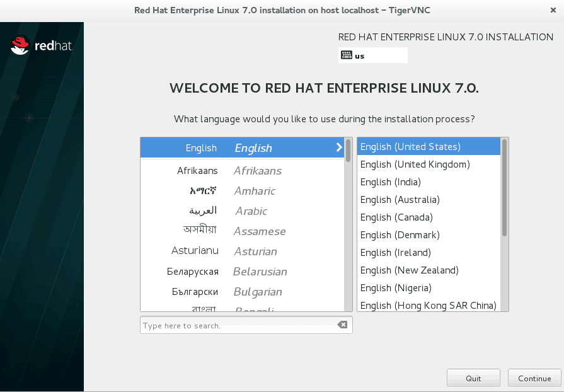
Task: Choose English (Denmark) locale
Action: [x=429, y=235]
